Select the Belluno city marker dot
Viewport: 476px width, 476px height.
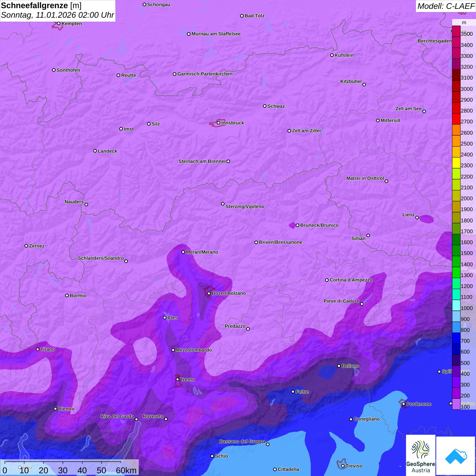[x=339, y=366]
